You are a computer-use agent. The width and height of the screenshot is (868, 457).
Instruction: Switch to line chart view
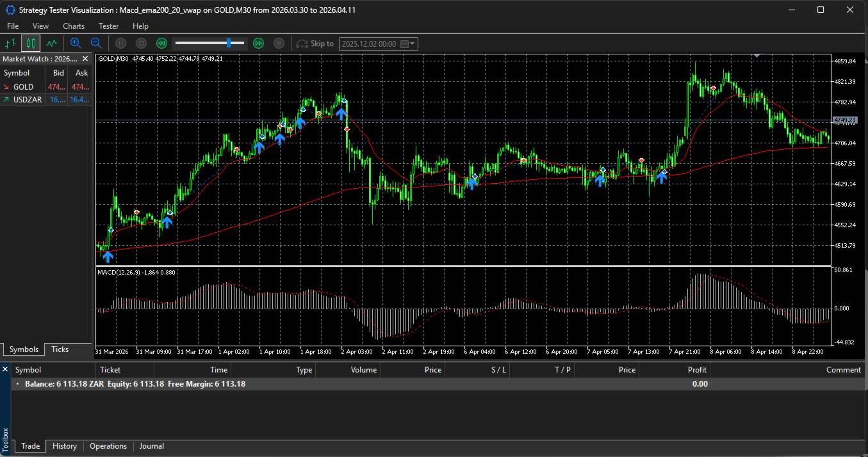pyautogui.click(x=51, y=44)
